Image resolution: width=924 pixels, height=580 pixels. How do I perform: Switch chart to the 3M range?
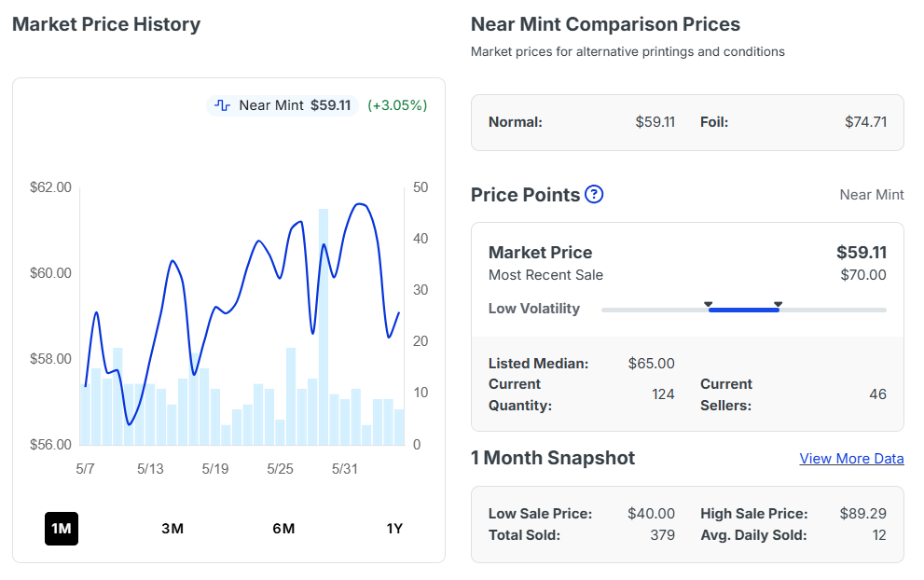[172, 529]
